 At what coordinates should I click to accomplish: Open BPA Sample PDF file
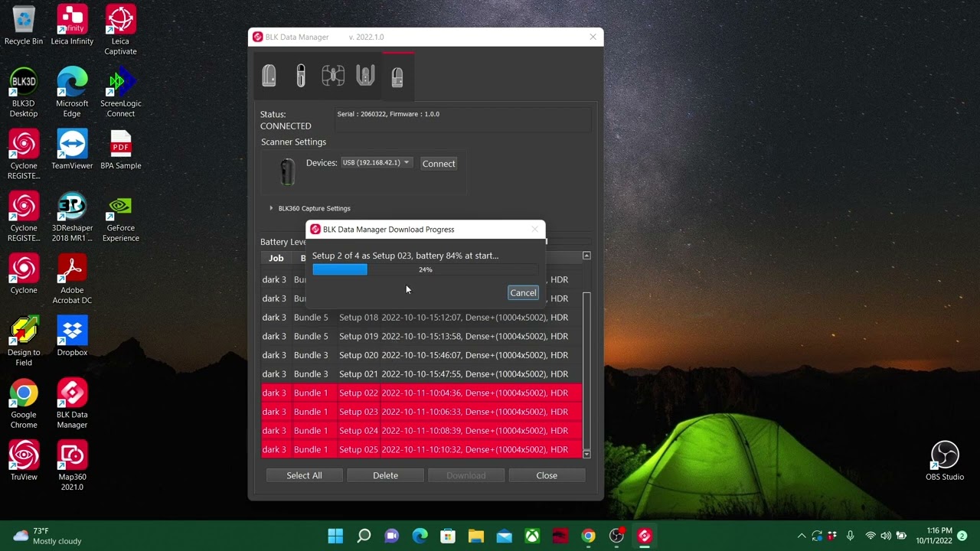click(121, 149)
